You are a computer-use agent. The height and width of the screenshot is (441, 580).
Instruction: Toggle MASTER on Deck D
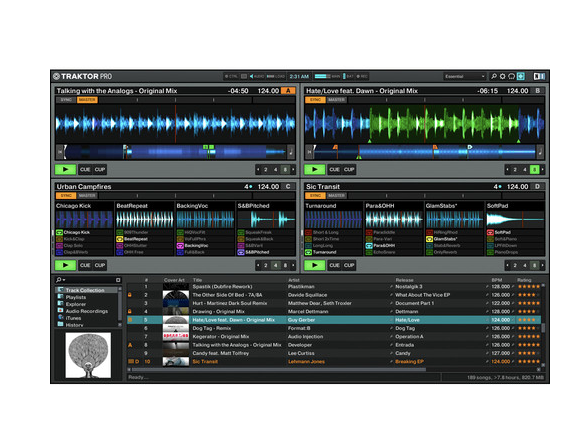pos(336,196)
